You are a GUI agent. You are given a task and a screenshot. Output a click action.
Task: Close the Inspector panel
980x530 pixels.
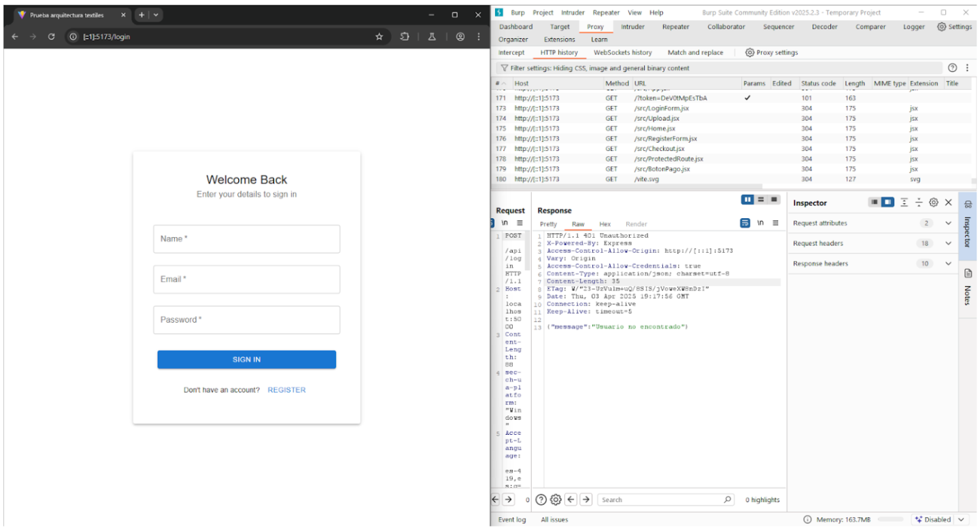[x=948, y=202]
